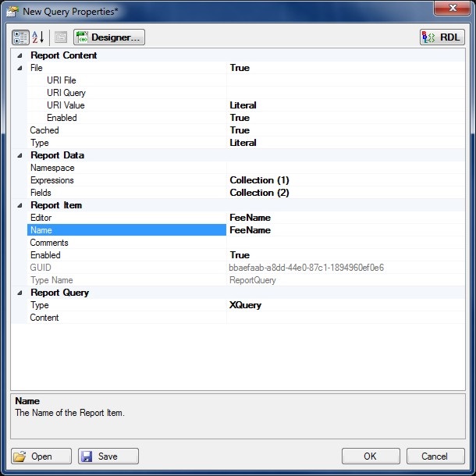Select the Report Query Type value XQuery
This screenshot has width=476, height=476.
(343, 305)
